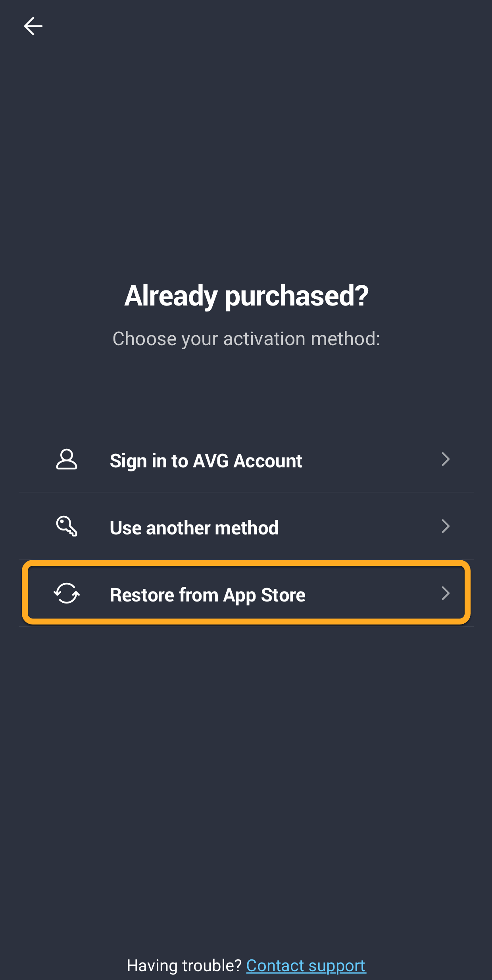This screenshot has width=492, height=980.
Task: Select the Restore from App Store label
Action: [x=208, y=595]
